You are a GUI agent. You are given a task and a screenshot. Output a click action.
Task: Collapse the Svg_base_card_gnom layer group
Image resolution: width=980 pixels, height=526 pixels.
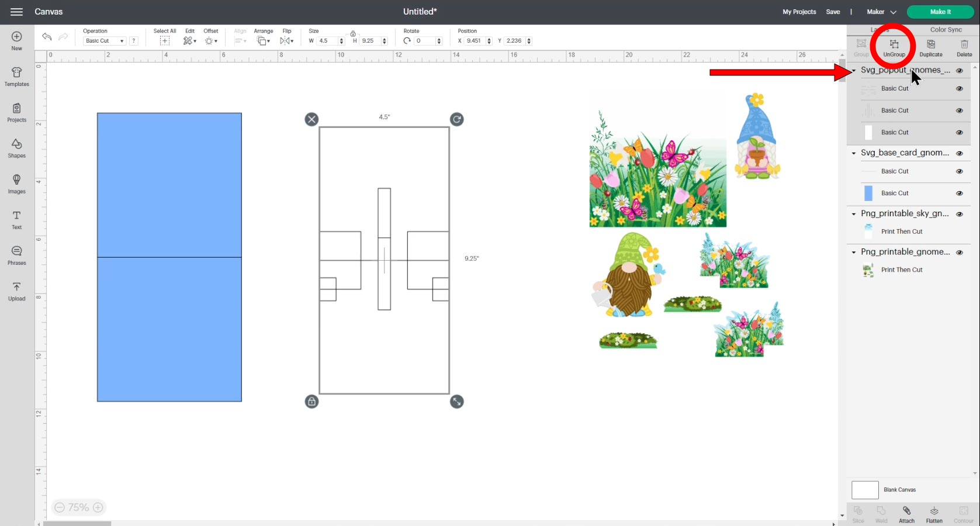pos(854,153)
